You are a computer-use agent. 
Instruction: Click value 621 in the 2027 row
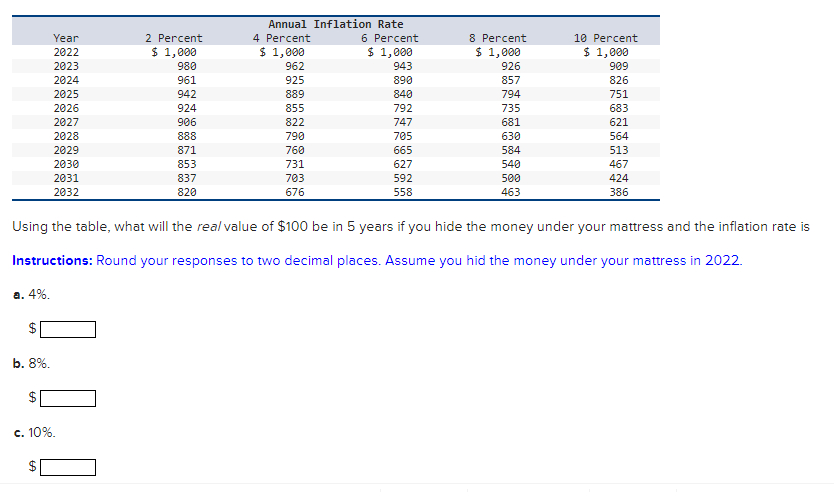point(619,122)
